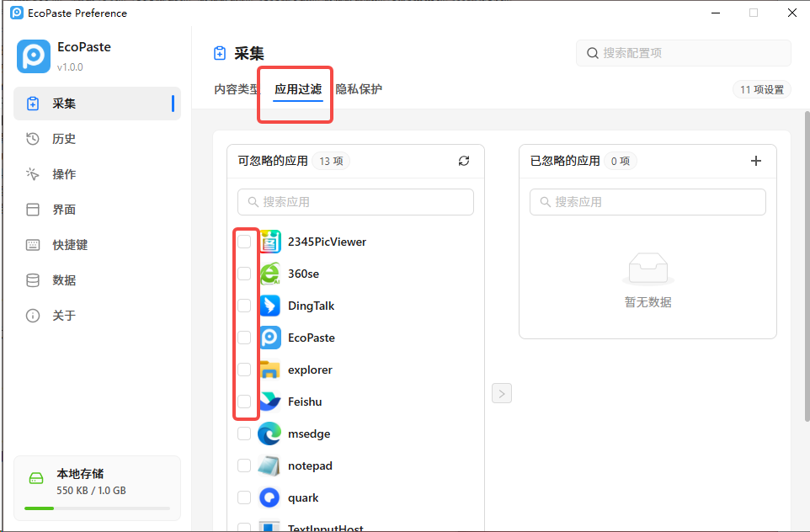Add an app with the plus icon
Image resolution: width=810 pixels, height=532 pixels.
point(756,161)
